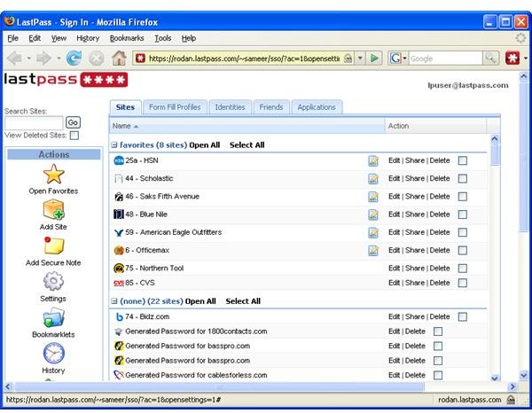Click the status bar padlock icon
Viewport: 532px width, 413px height.
click(x=511, y=400)
